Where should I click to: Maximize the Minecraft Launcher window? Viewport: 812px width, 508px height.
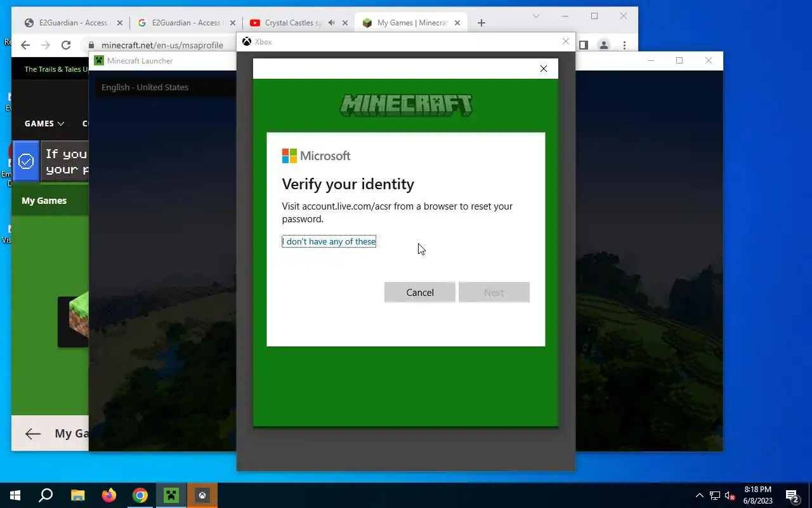point(679,60)
